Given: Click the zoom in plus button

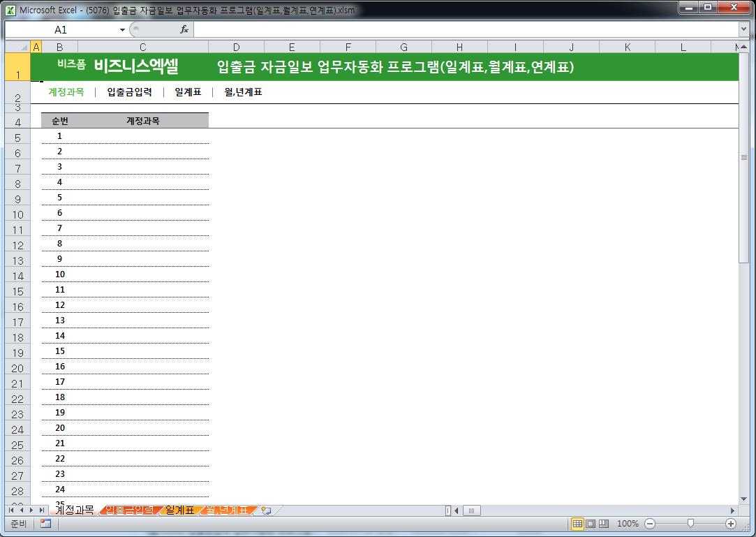Looking at the screenshot, I should [730, 524].
